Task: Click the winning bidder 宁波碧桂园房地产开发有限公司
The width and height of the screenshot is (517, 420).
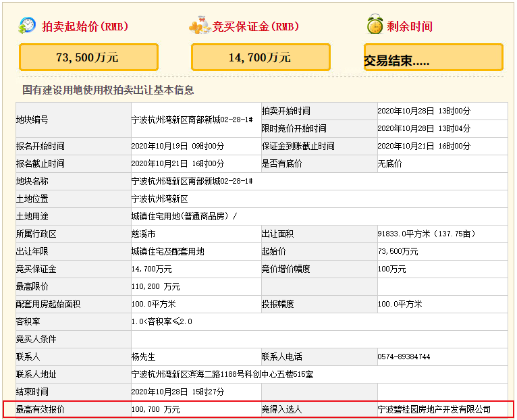Action: pos(434,409)
